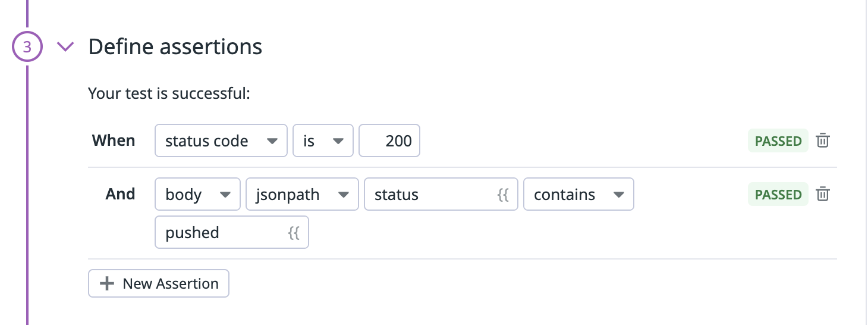Click the 200 status code value field
Viewport: 868px width, 325px height.
coord(389,140)
